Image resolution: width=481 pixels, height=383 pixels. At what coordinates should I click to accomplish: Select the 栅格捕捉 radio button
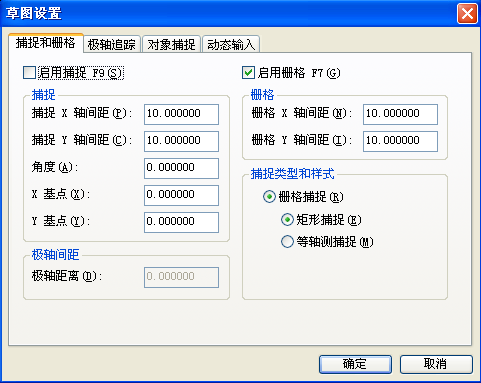pos(269,197)
